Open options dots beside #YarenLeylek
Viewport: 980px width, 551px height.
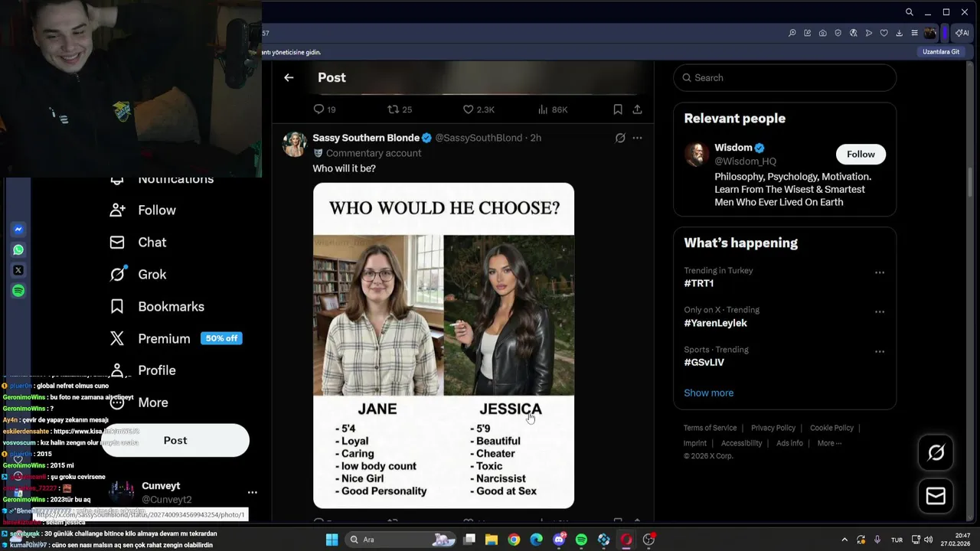click(x=880, y=312)
